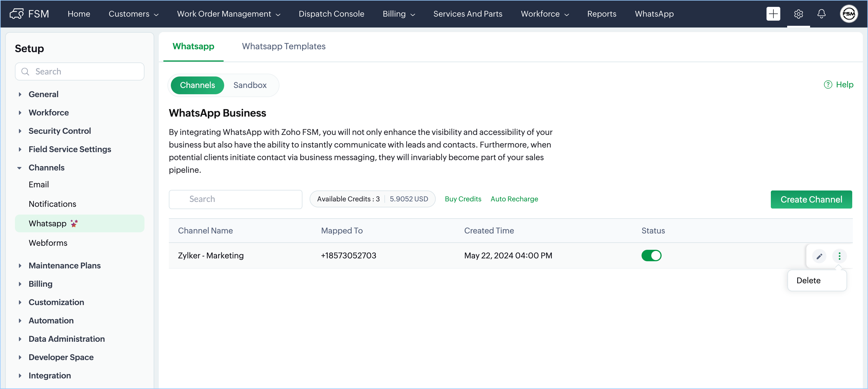Screen dimensions: 868x389
Task: Select the Channels mode pill
Action: pyautogui.click(x=197, y=85)
